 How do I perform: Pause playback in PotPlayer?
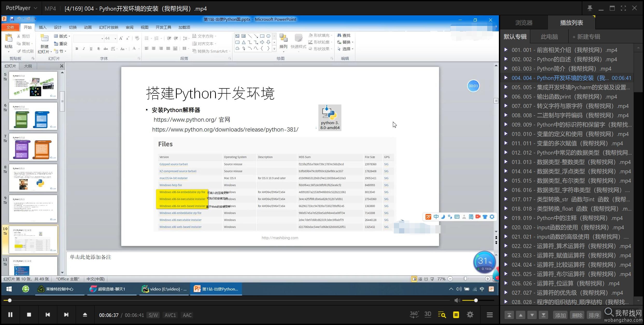(10, 315)
